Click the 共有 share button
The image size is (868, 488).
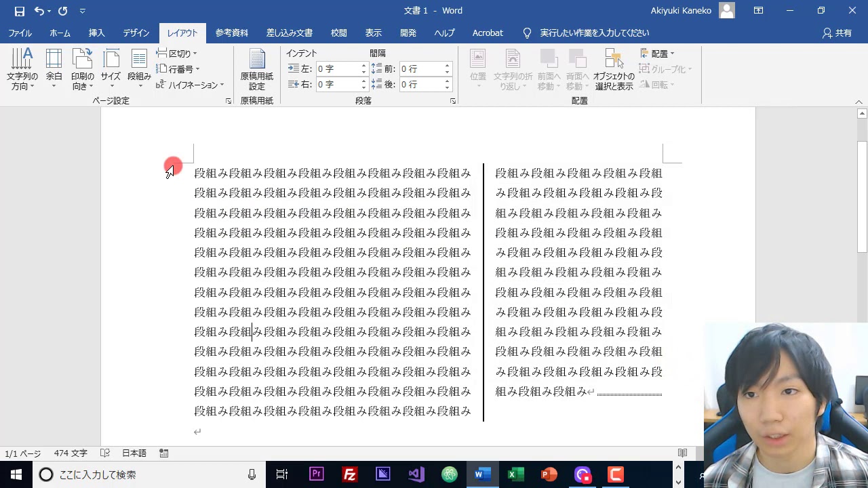coord(837,33)
